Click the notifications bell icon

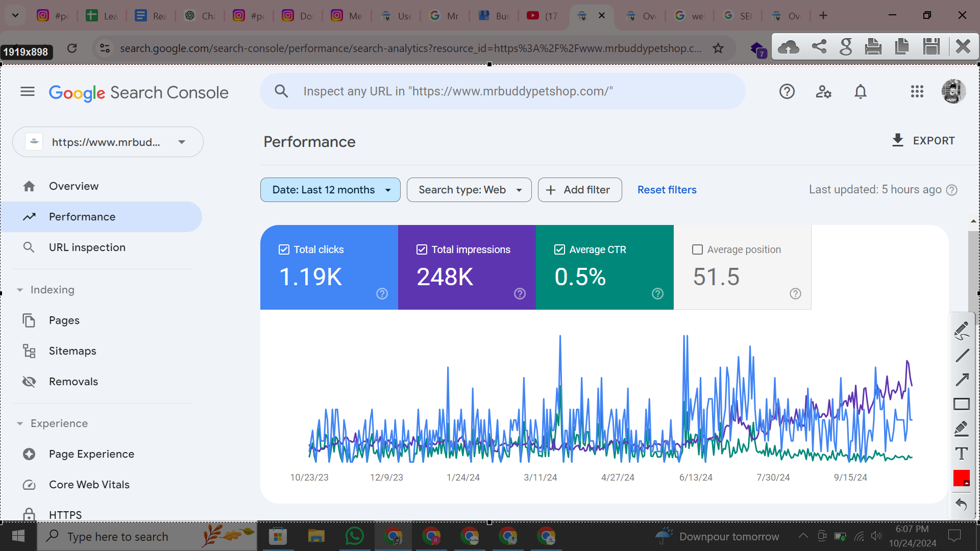861,92
